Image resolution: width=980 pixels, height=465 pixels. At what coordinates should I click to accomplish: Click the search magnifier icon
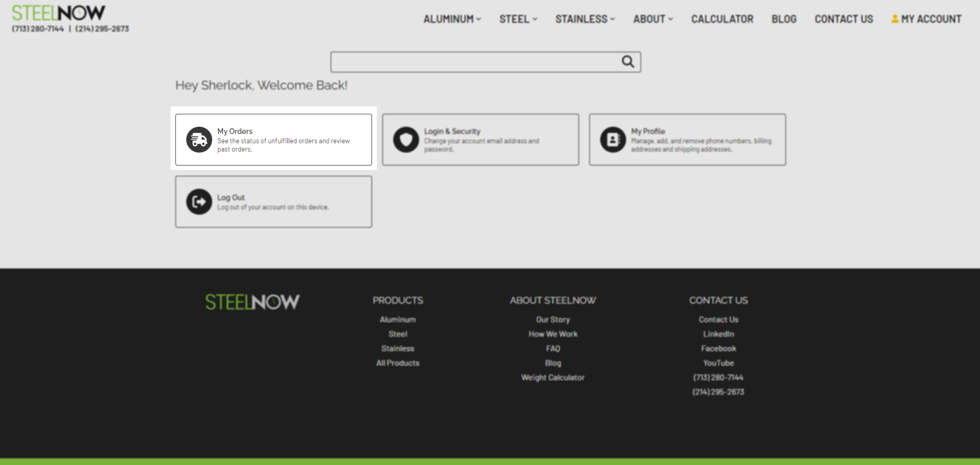pyautogui.click(x=628, y=62)
